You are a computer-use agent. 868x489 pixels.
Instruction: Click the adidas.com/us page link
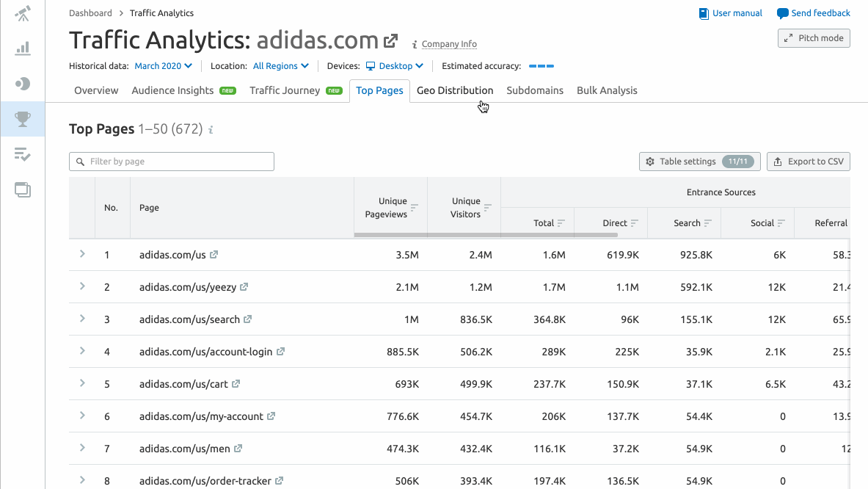pyautogui.click(x=172, y=255)
